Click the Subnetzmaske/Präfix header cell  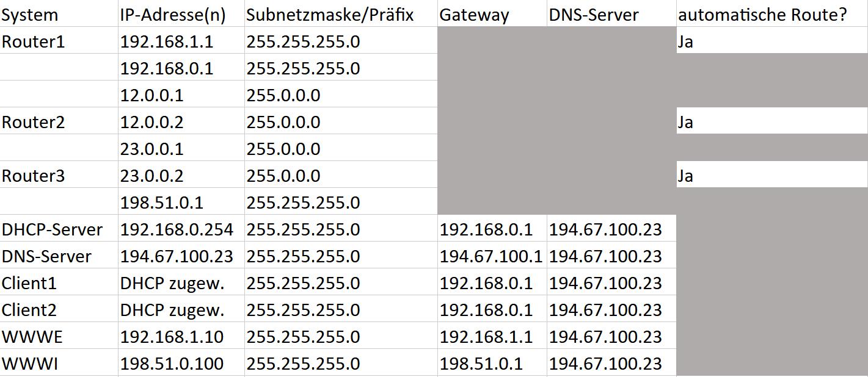[341, 15]
